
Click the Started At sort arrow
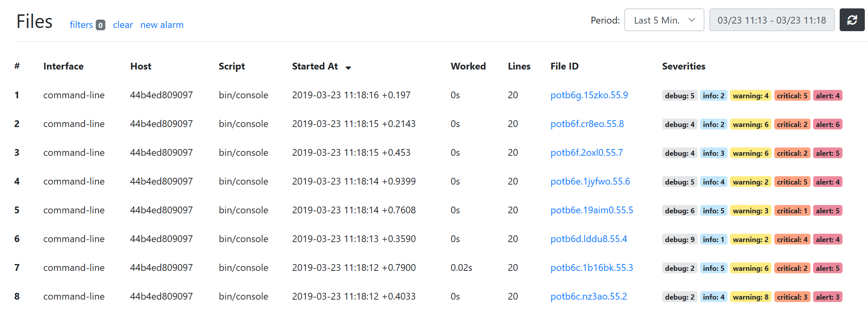coord(348,68)
